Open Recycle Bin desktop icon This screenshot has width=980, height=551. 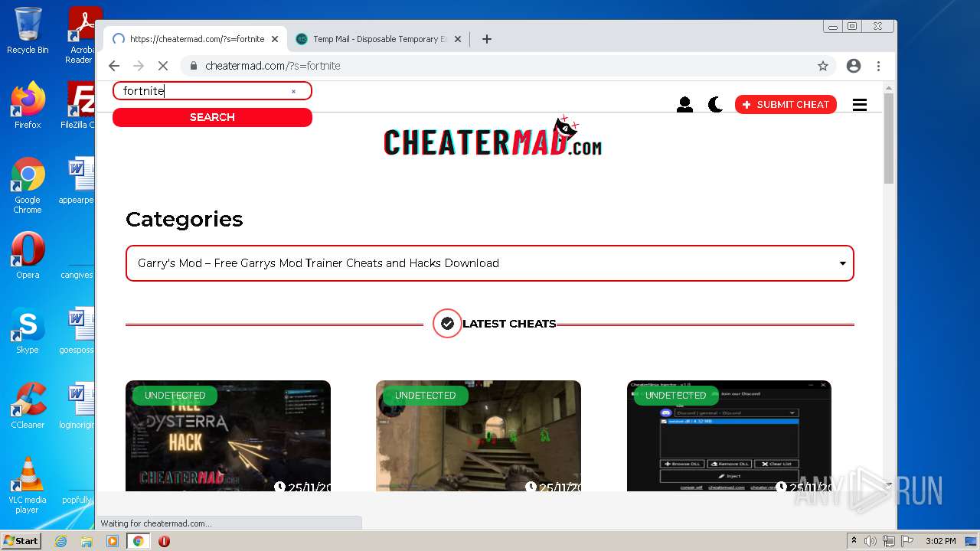click(x=28, y=31)
